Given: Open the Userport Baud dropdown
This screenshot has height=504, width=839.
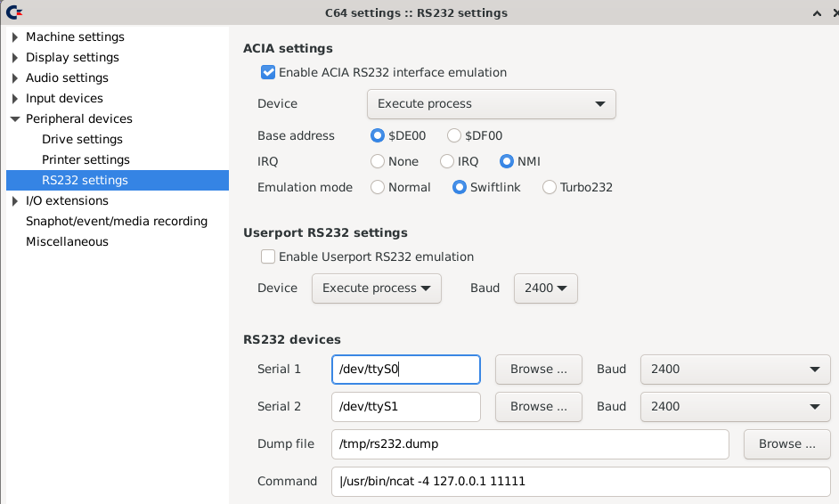Looking at the screenshot, I should pyautogui.click(x=545, y=289).
